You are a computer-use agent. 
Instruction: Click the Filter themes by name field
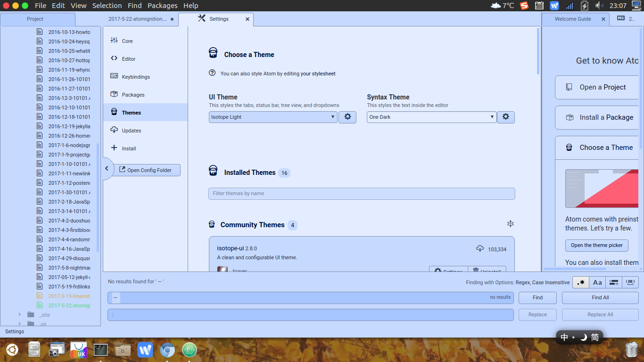(362, 193)
